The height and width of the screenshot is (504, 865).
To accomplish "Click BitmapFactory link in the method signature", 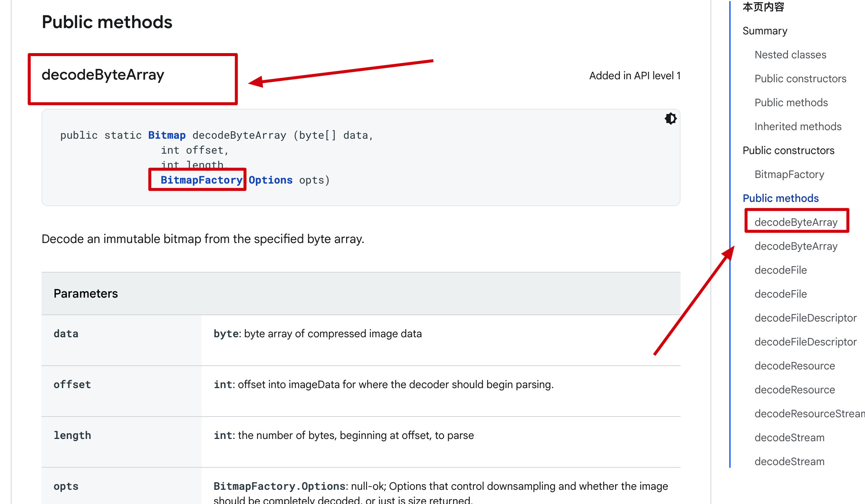I will point(201,180).
